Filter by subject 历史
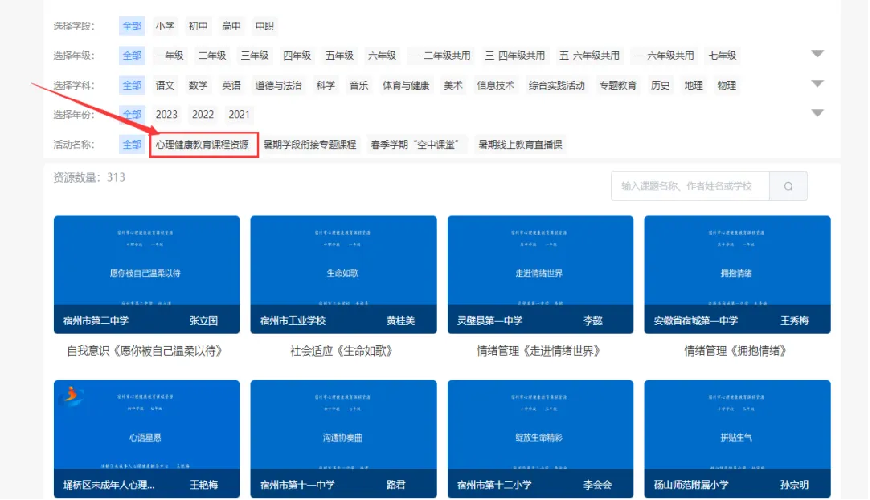The height and width of the screenshot is (500, 870). point(660,85)
